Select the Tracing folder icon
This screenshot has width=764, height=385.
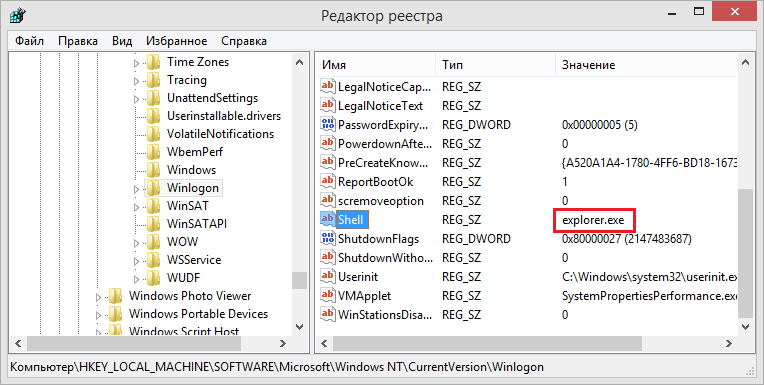click(153, 80)
